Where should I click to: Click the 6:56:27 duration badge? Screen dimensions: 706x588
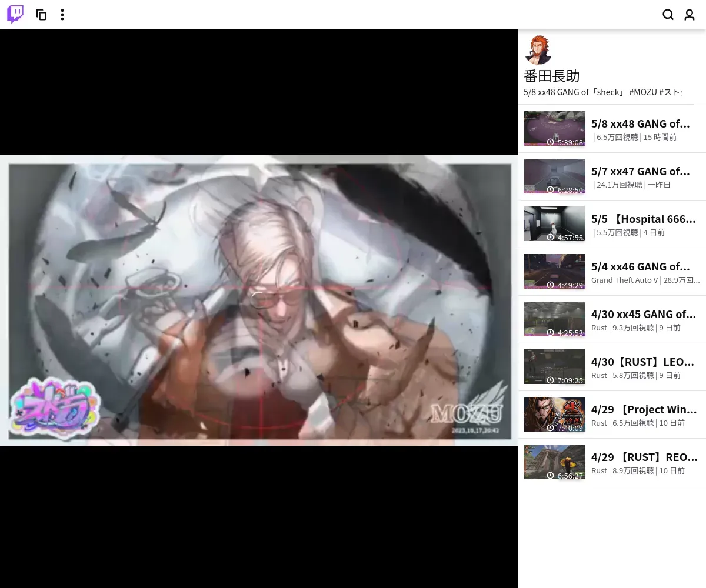[x=565, y=476]
